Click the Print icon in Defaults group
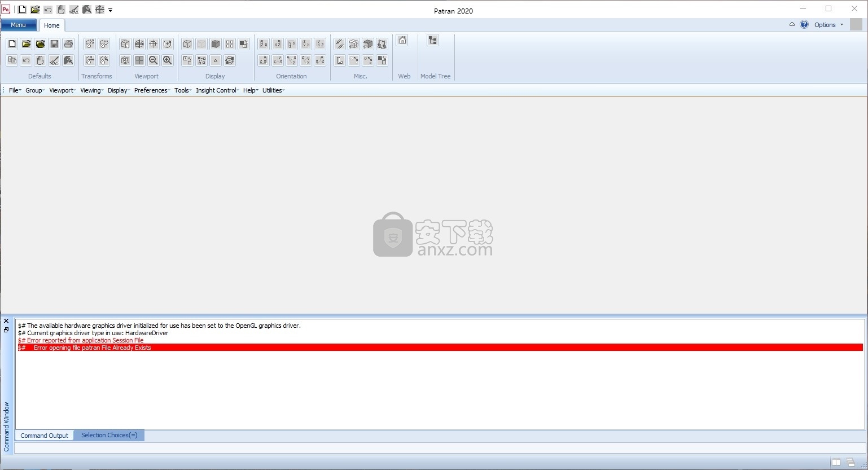Viewport: 868px width, 470px height. 68,44
